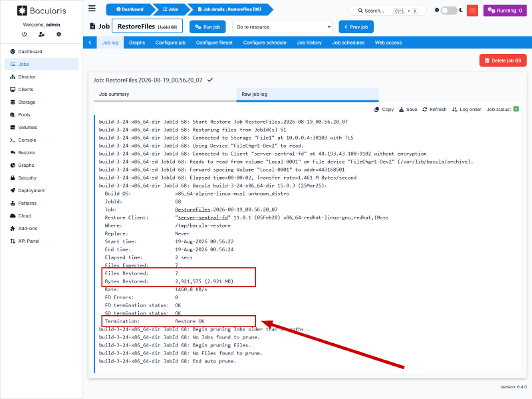
Task: Open the Job summary subtab
Action: point(165,94)
